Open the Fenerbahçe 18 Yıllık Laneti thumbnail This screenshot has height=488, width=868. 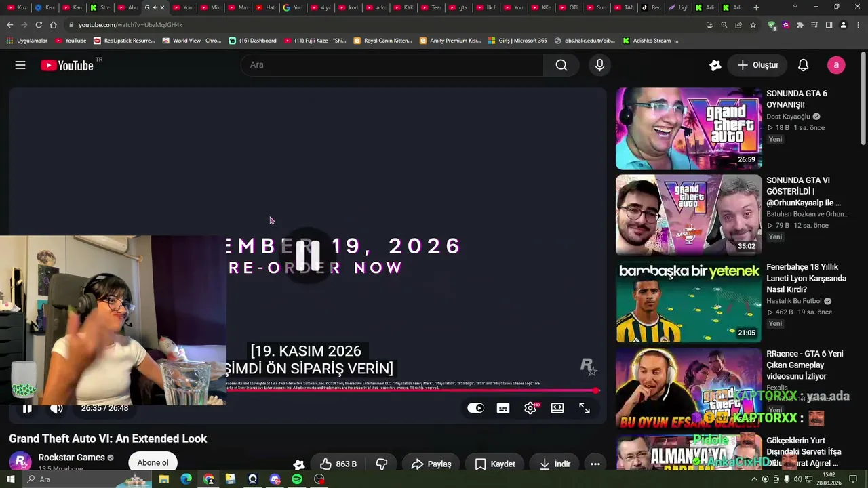[689, 302]
